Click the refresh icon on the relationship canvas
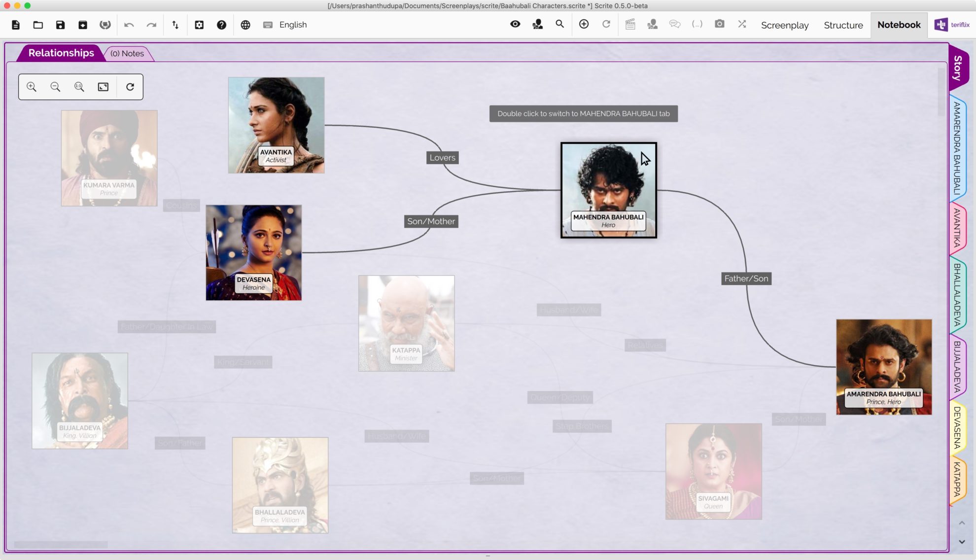 (130, 86)
